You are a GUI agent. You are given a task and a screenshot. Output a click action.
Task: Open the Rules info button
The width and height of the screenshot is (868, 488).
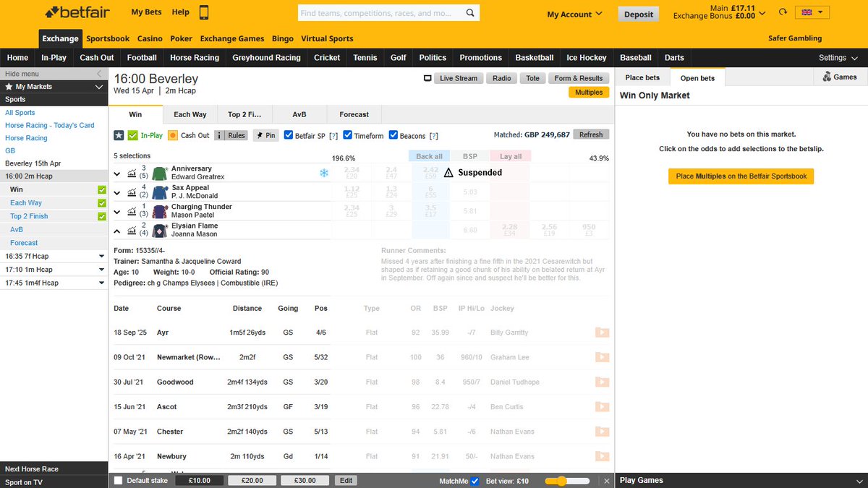coord(231,135)
